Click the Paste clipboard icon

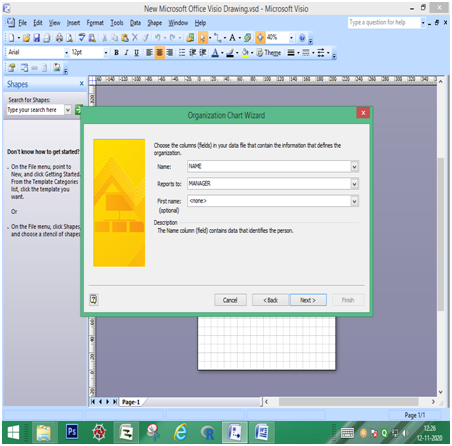pos(125,38)
